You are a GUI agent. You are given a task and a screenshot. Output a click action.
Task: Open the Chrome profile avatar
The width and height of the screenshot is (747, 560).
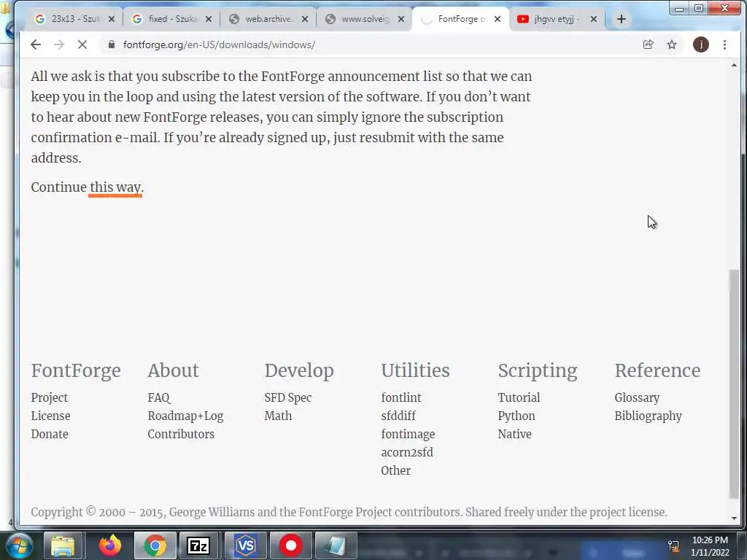701,44
